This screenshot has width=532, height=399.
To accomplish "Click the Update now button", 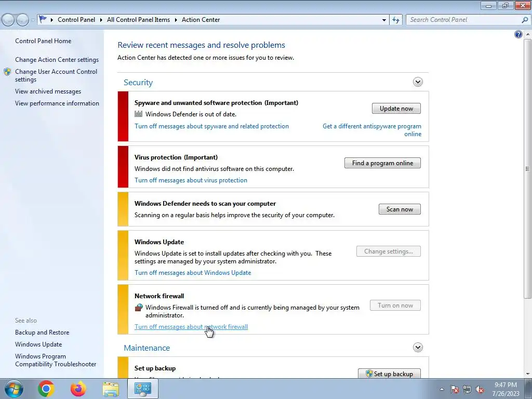I will [396, 108].
